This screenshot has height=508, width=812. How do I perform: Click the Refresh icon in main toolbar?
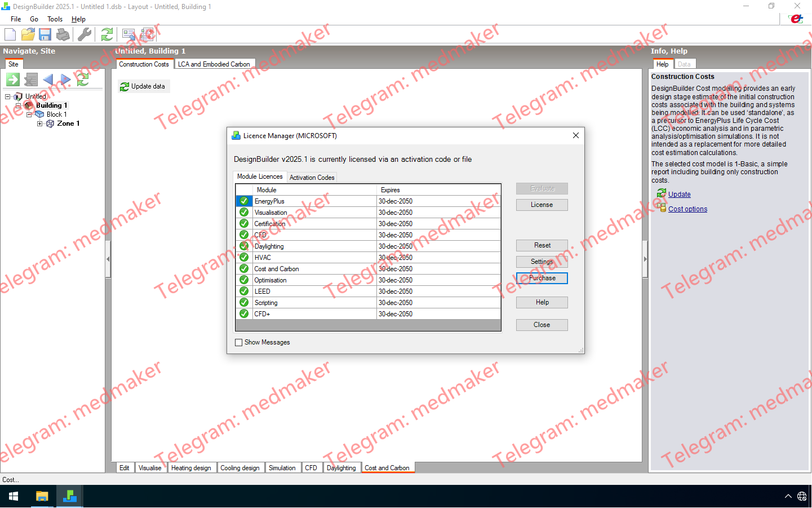click(x=107, y=34)
